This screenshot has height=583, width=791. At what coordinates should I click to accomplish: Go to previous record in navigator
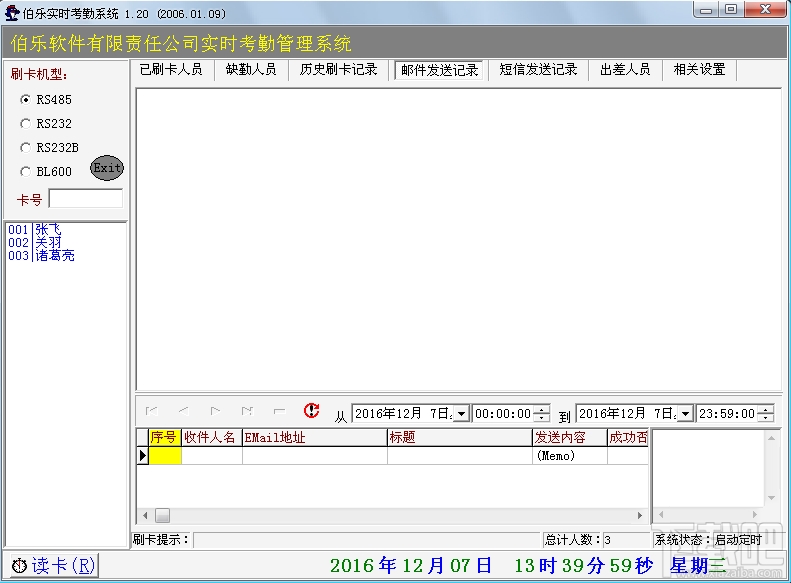pyautogui.click(x=184, y=411)
